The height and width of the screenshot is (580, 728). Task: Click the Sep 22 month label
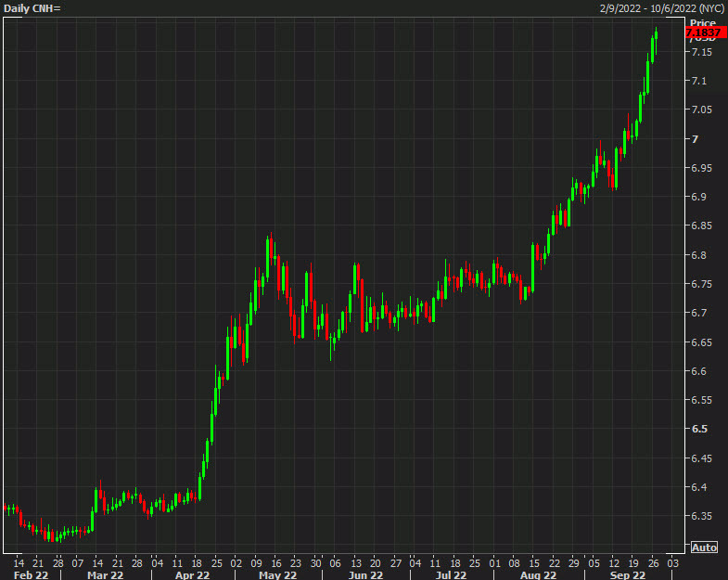pos(628,574)
